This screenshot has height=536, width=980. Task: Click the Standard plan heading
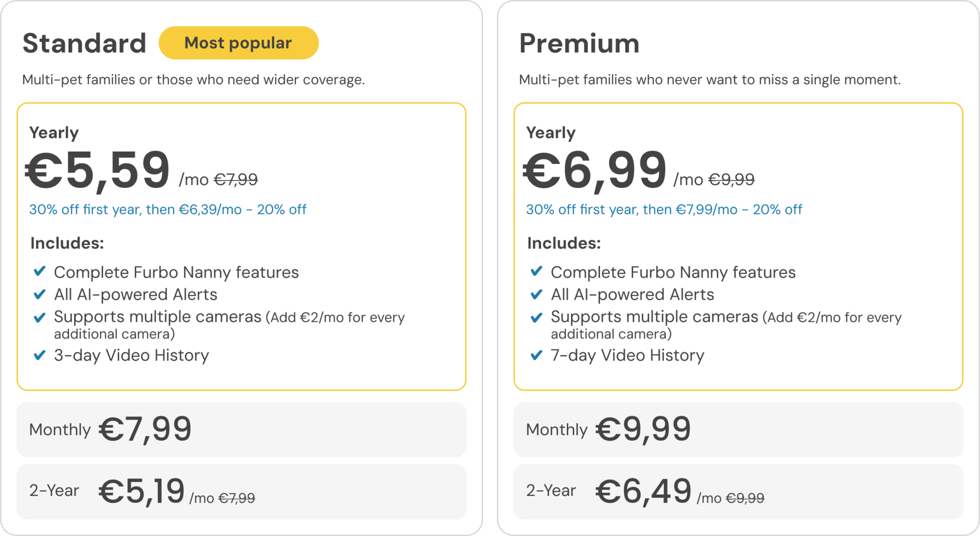click(x=84, y=43)
